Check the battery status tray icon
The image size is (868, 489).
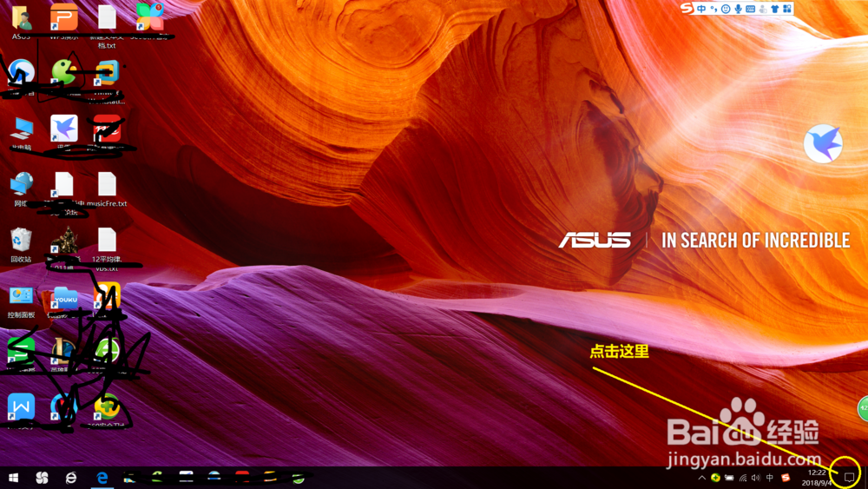click(729, 478)
